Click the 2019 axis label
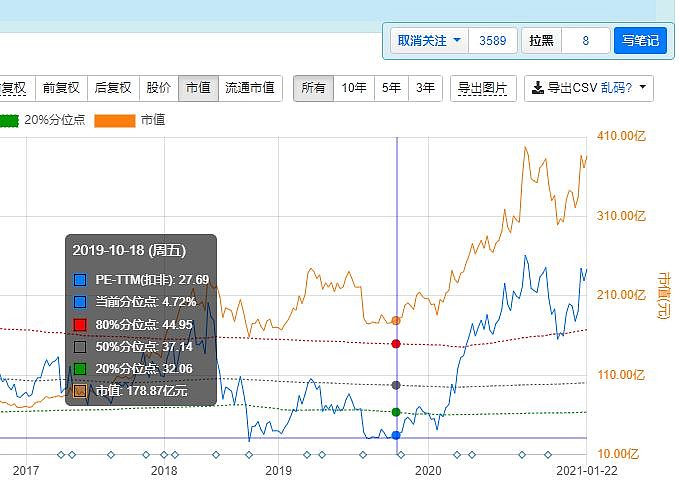 (x=278, y=471)
